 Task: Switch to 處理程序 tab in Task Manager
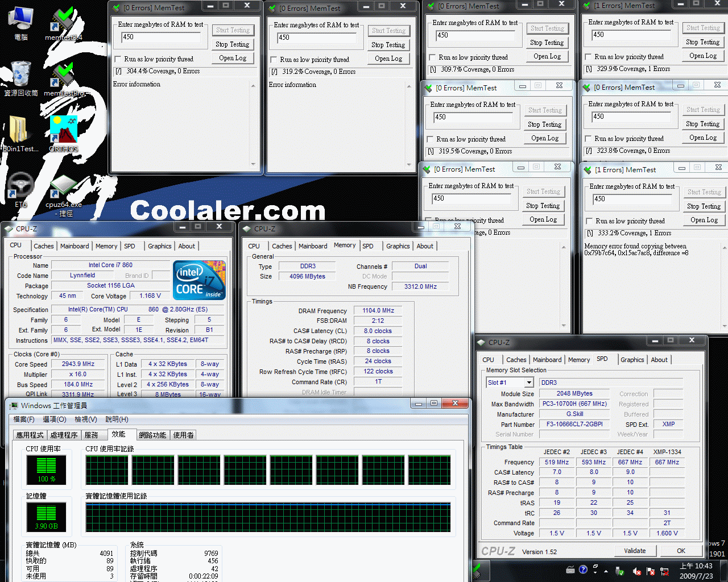tap(64, 435)
